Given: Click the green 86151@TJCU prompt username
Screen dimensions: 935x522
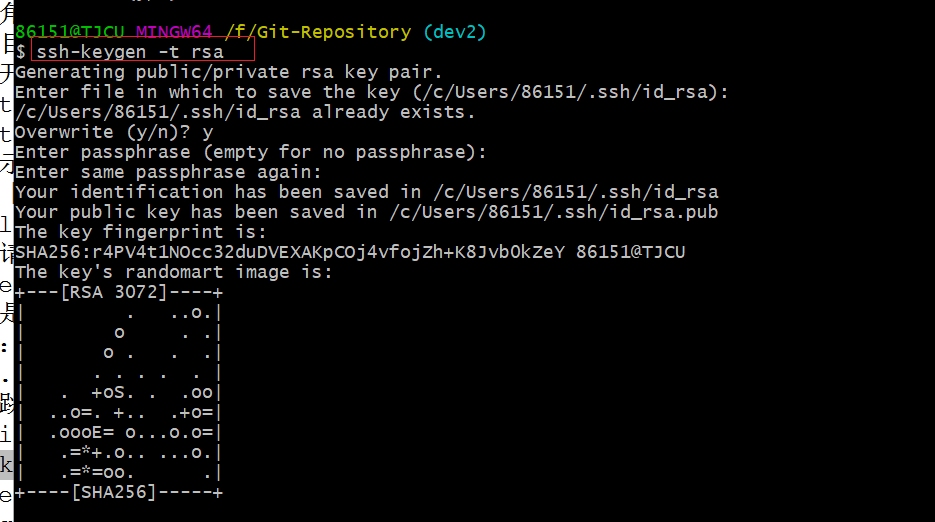Looking at the screenshot, I should point(68,32).
